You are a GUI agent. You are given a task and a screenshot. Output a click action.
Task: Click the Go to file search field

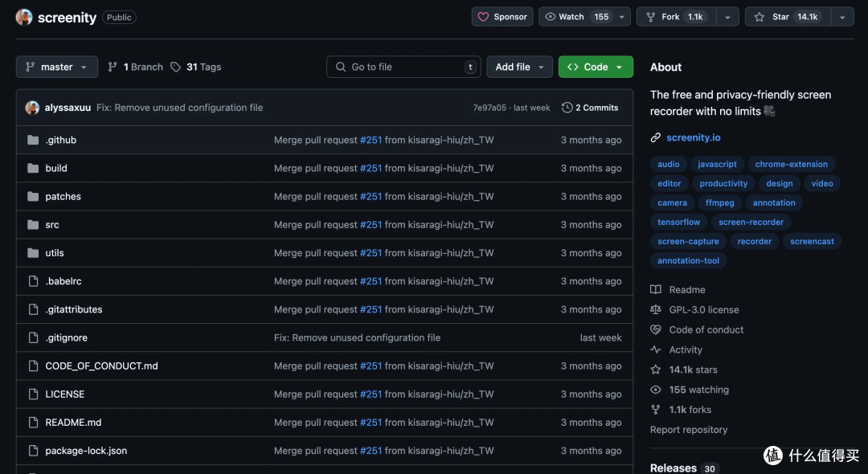[403, 67]
